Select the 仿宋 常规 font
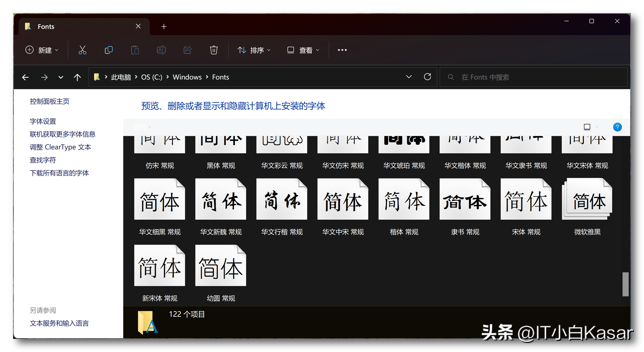 click(160, 153)
